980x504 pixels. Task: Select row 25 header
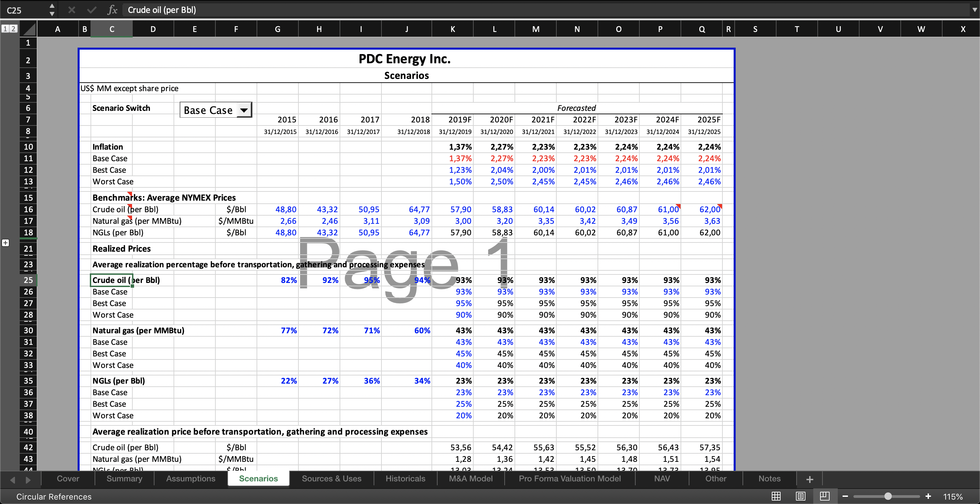click(28, 280)
